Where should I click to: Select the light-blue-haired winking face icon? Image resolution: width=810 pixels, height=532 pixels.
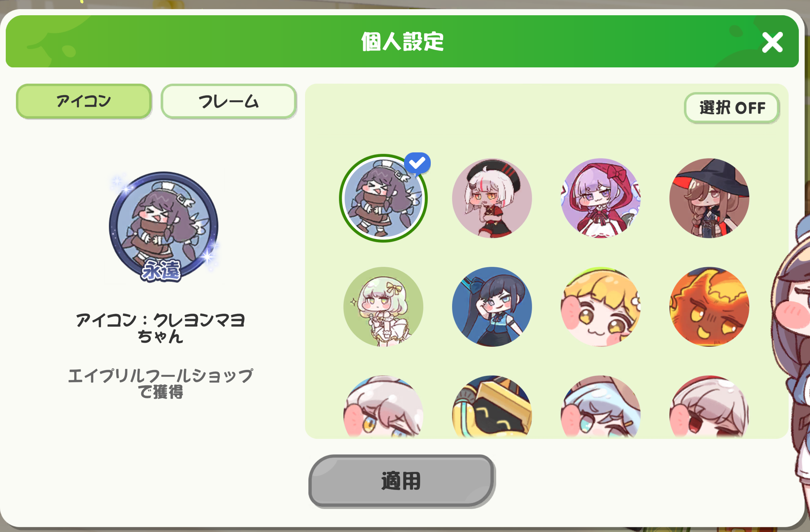pyautogui.click(x=600, y=406)
